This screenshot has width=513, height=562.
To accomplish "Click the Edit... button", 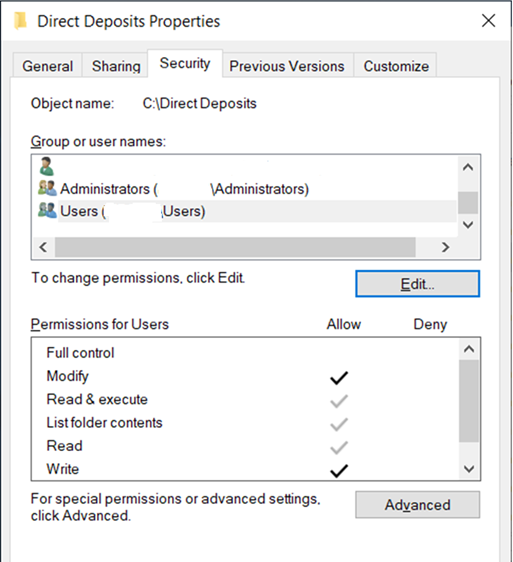I will click(418, 284).
